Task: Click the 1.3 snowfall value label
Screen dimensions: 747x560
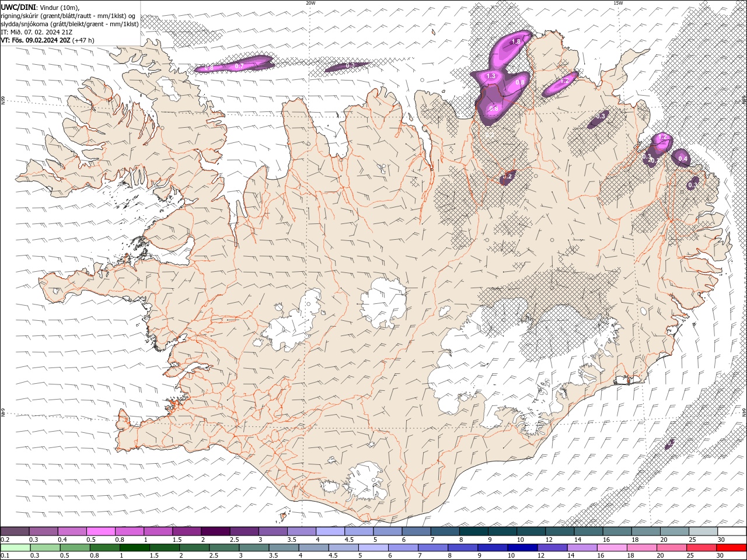Action: (491, 76)
